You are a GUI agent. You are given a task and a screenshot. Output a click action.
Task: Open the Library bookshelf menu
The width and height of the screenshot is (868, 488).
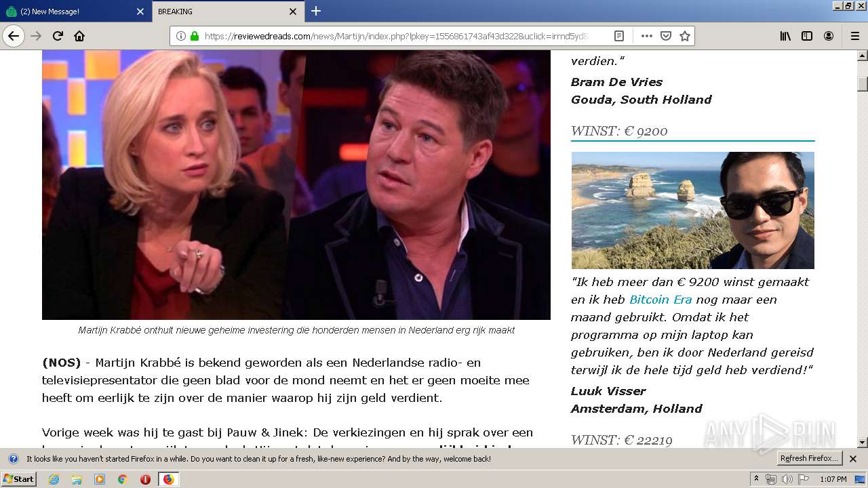point(785,36)
